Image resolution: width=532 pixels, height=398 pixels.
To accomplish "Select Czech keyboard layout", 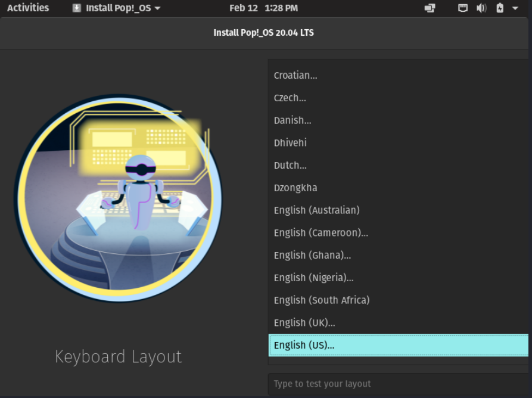I will pyautogui.click(x=399, y=98).
